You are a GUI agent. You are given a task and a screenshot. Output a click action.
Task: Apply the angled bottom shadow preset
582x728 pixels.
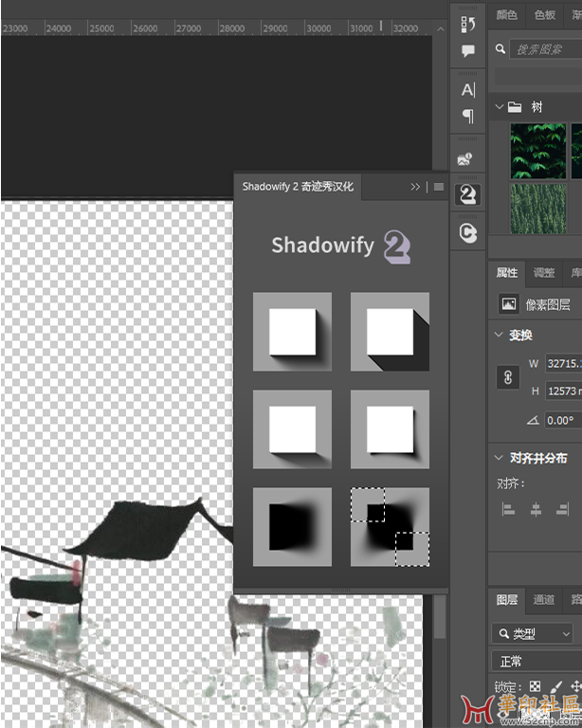(292, 429)
